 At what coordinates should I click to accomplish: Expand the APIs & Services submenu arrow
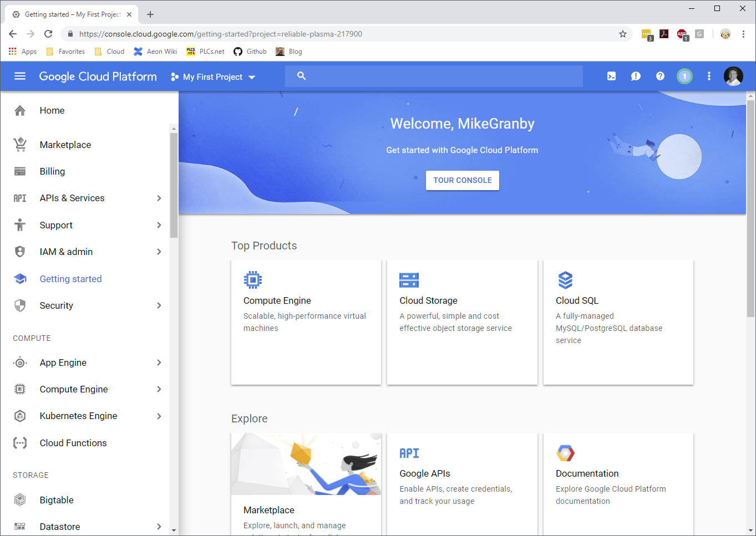(159, 198)
